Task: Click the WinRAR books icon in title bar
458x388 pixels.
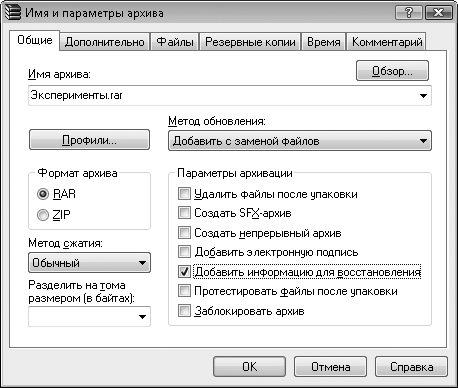Action: pyautogui.click(x=12, y=13)
